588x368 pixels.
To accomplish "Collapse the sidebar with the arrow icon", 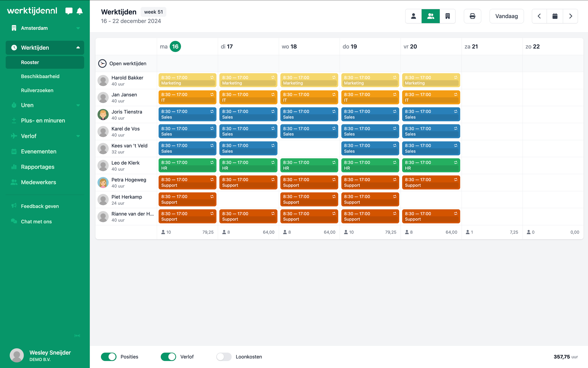I will coord(77,335).
